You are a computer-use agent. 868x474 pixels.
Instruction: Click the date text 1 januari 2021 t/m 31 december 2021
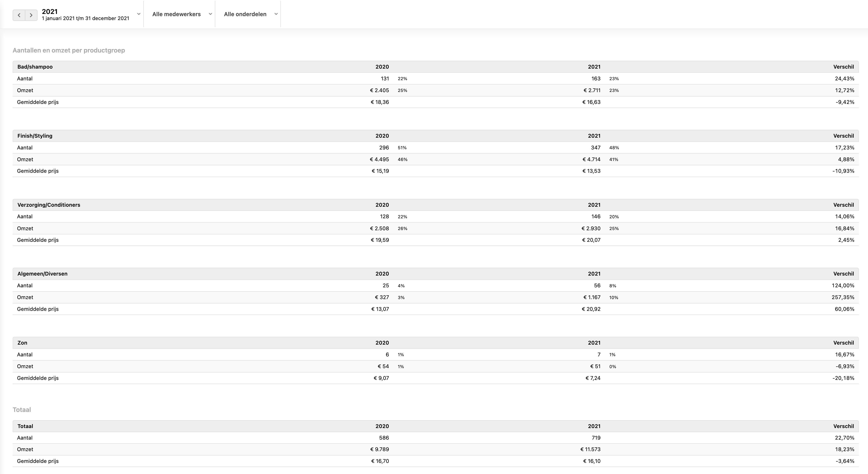click(x=85, y=19)
